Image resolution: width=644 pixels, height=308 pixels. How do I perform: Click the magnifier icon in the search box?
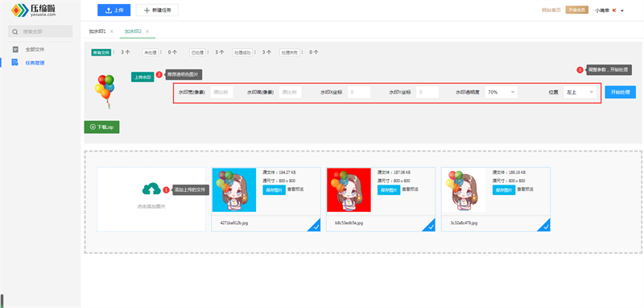[x=15, y=31]
